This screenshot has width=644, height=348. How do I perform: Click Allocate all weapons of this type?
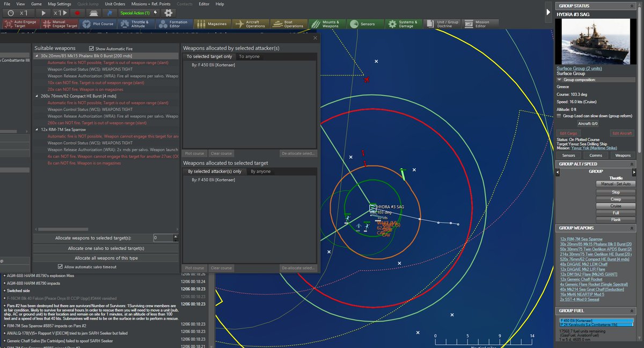coord(106,258)
